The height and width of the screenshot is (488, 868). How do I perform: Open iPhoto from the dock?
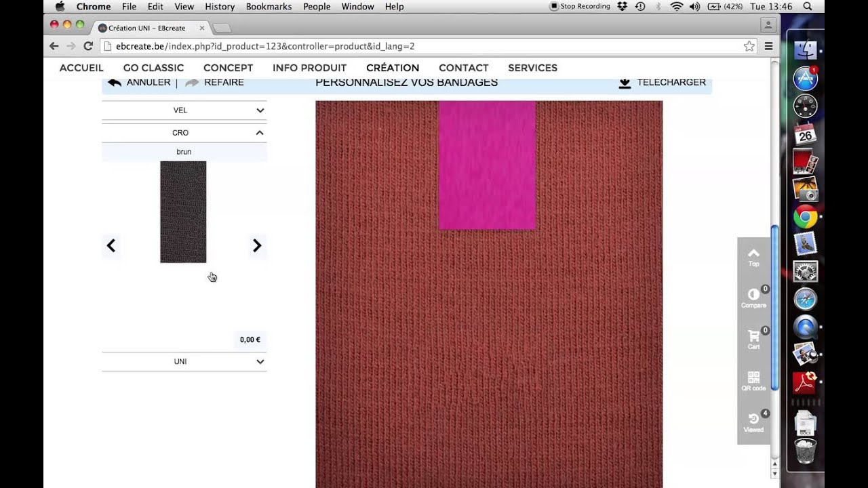tap(806, 189)
